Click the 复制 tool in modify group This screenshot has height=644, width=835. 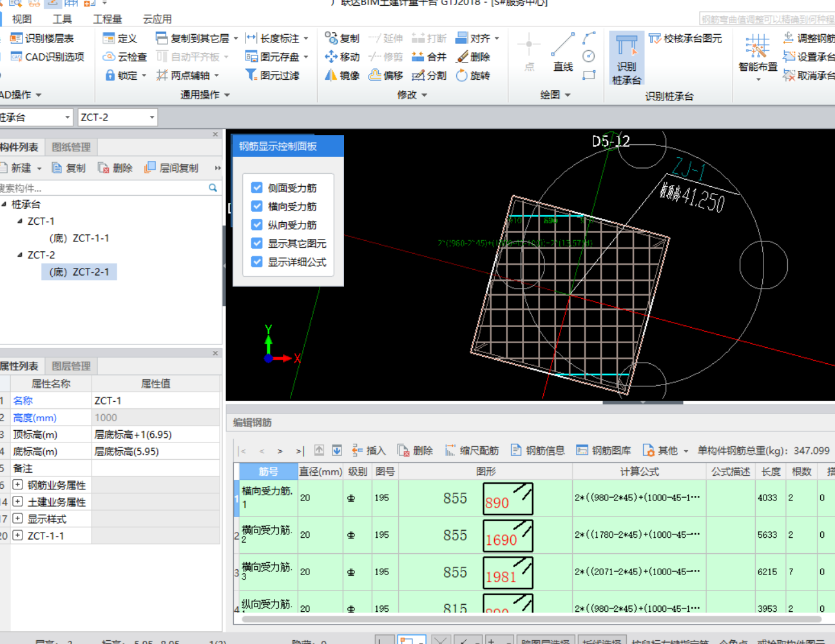[342, 38]
